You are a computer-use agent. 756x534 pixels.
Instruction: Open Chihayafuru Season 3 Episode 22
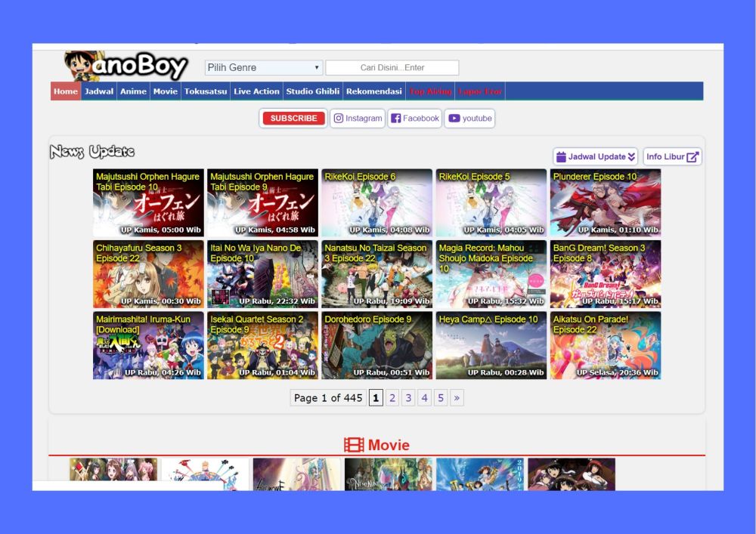pyautogui.click(x=148, y=274)
